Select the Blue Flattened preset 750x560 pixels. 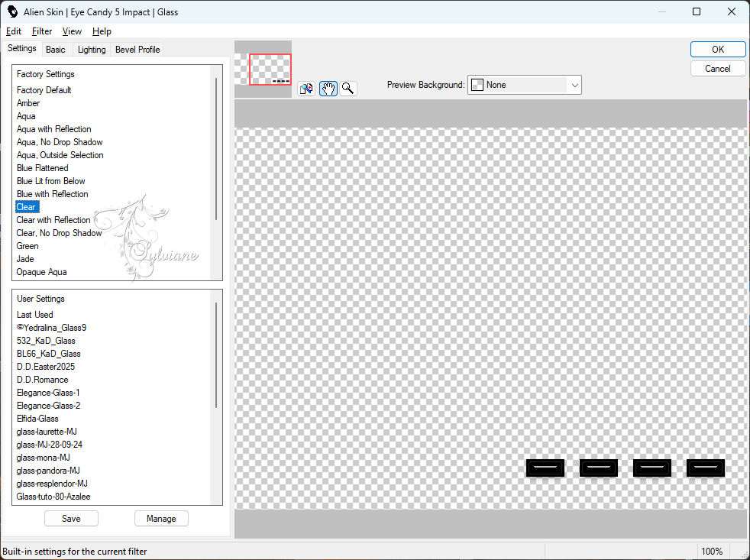pos(42,167)
